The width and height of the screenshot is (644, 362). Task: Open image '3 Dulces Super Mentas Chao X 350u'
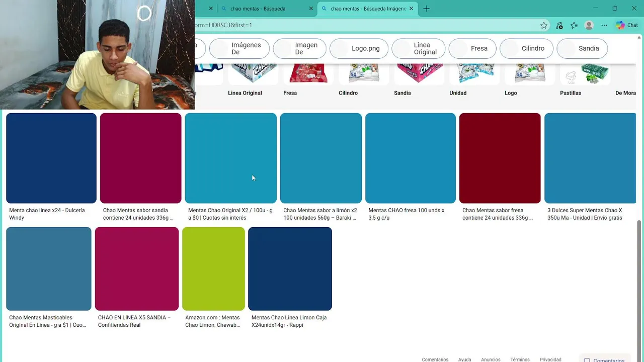tap(590, 158)
